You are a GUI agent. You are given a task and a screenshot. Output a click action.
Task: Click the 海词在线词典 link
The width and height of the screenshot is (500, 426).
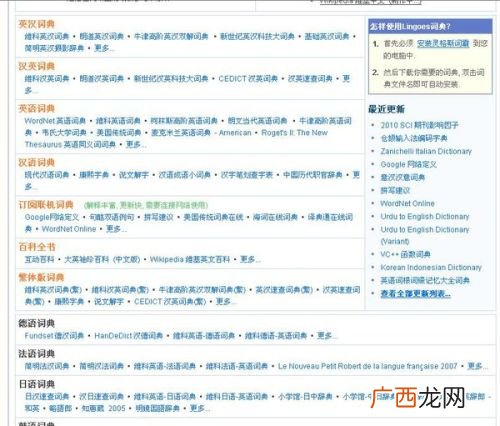click(275, 217)
